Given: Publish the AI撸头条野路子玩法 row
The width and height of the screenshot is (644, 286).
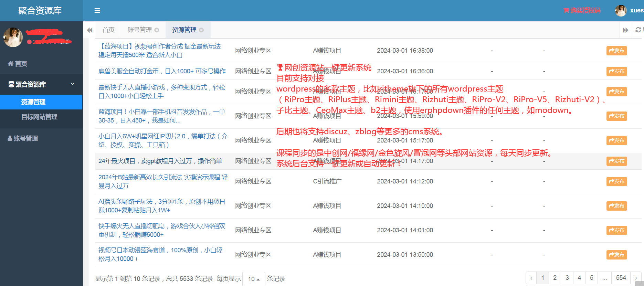Looking at the screenshot, I should (616, 206).
